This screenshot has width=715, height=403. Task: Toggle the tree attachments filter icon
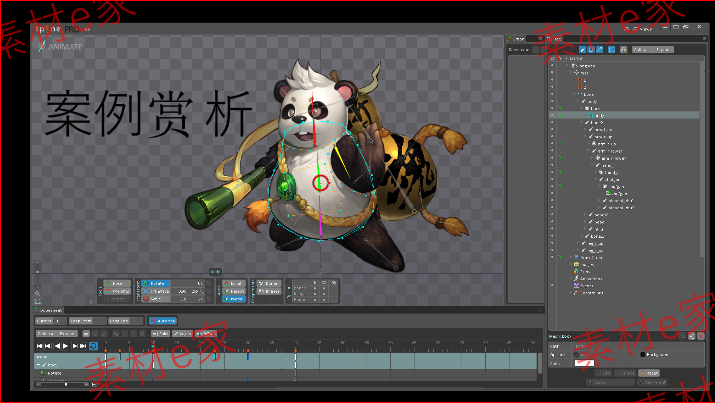600,49
